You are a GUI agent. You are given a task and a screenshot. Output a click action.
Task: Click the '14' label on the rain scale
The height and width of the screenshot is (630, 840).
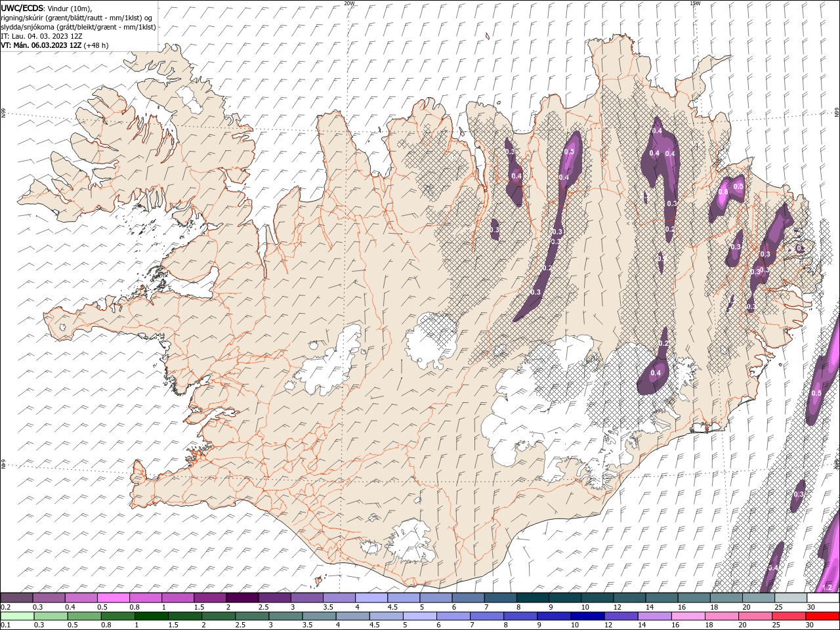[642, 625]
